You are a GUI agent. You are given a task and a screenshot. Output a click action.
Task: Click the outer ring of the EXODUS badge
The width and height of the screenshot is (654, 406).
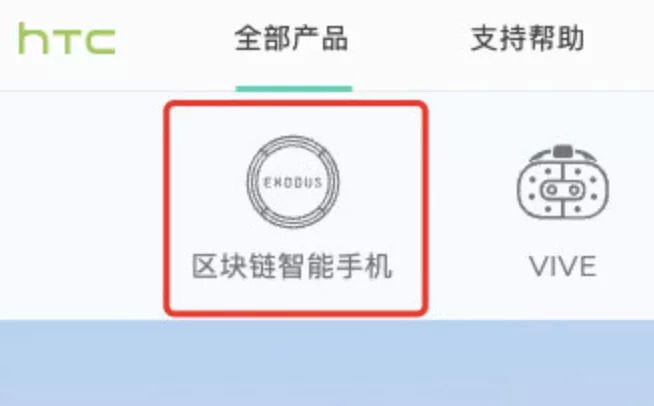click(x=293, y=139)
